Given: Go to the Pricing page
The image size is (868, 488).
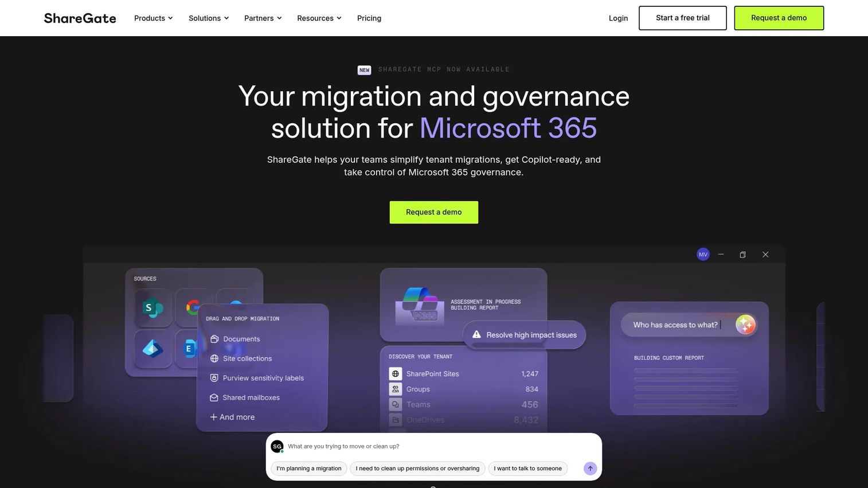Looking at the screenshot, I should click(x=369, y=18).
